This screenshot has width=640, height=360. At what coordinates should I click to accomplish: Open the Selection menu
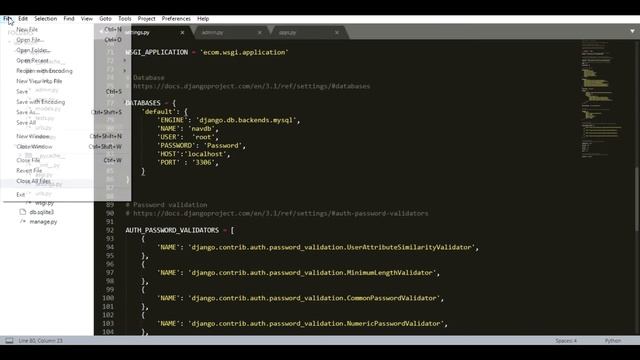pos(45,19)
